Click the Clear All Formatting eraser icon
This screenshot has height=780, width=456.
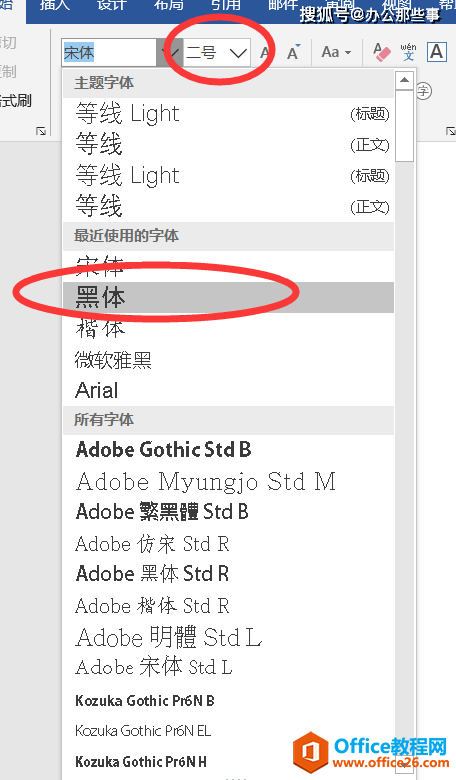(x=382, y=52)
